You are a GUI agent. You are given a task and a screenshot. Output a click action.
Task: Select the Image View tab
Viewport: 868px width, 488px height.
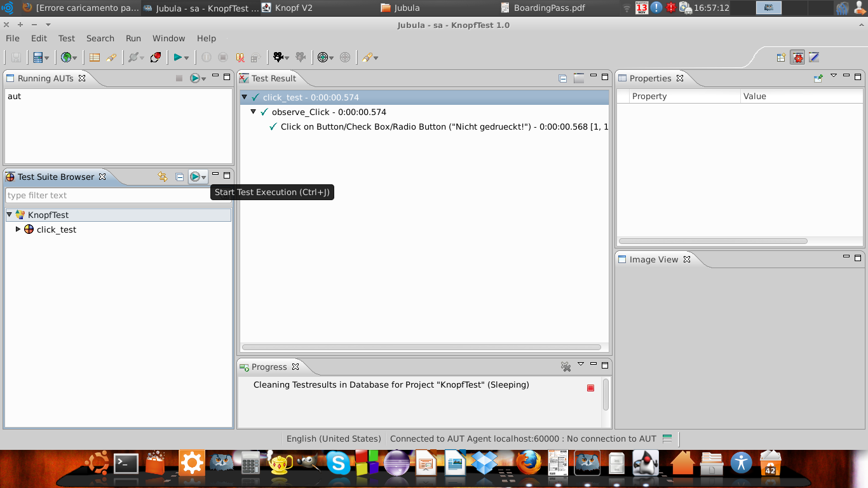(654, 259)
